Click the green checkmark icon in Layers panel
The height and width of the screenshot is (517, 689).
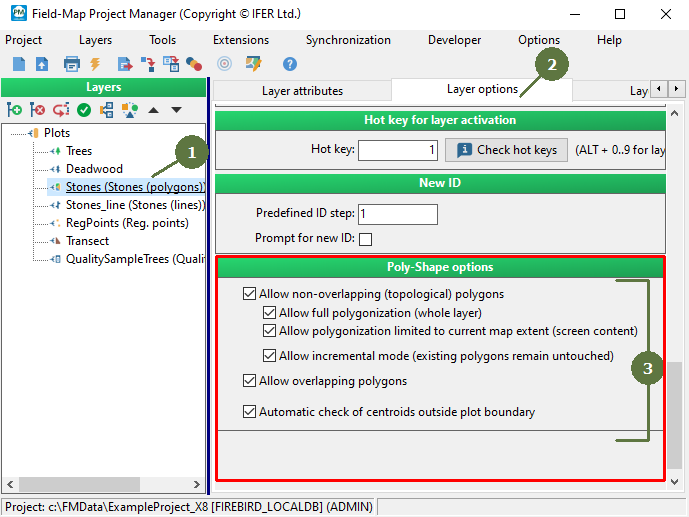[84, 110]
